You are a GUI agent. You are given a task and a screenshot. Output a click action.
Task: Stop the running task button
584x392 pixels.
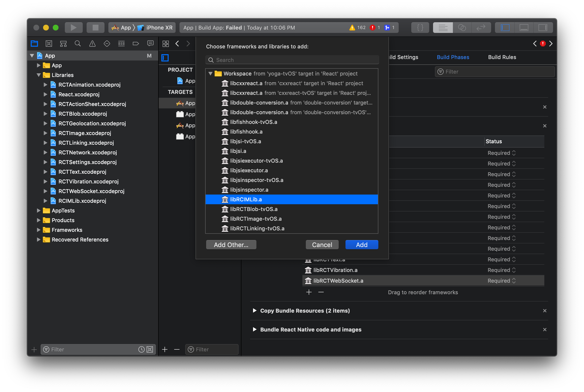[x=95, y=28]
